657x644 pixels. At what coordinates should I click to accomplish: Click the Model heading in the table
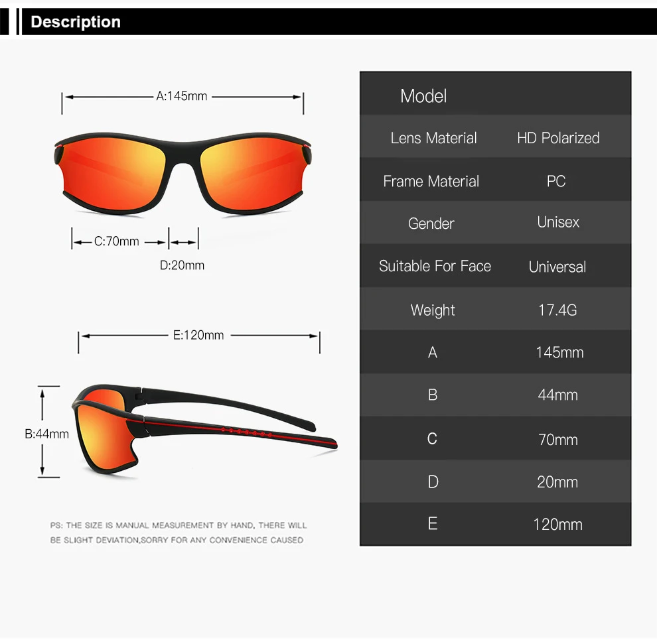click(x=423, y=96)
